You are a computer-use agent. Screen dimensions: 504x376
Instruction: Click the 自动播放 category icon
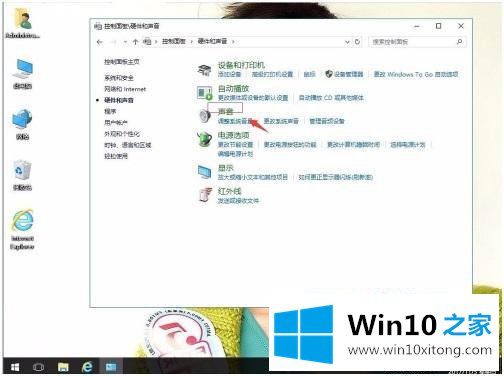204,93
